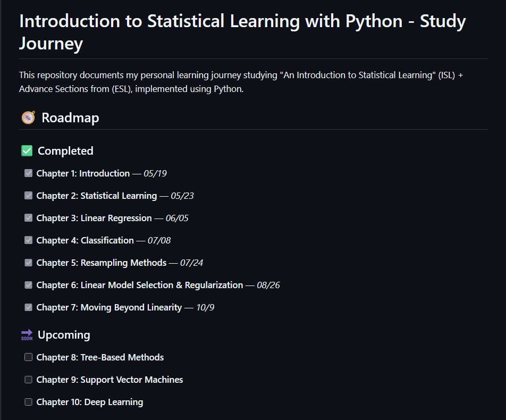
Task: Toggle the Chapter 4: Classification checkbox
Action: [28, 240]
